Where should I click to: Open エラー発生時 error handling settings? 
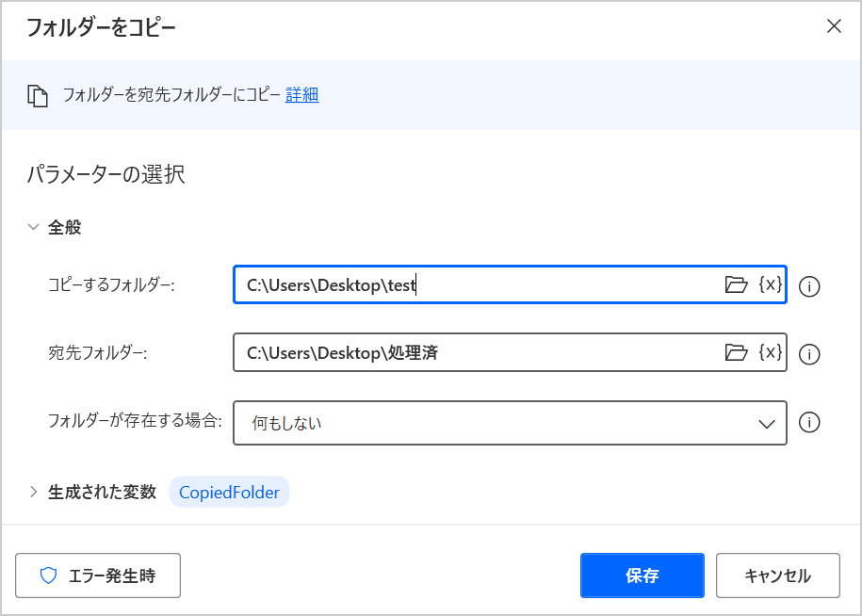[98, 575]
